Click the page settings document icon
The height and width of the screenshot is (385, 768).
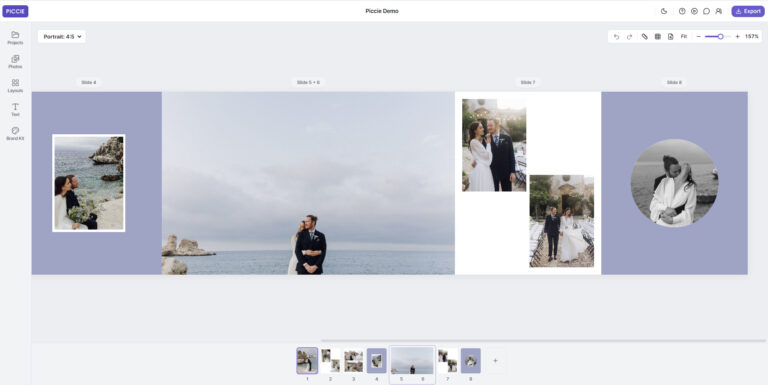pyautogui.click(x=671, y=37)
